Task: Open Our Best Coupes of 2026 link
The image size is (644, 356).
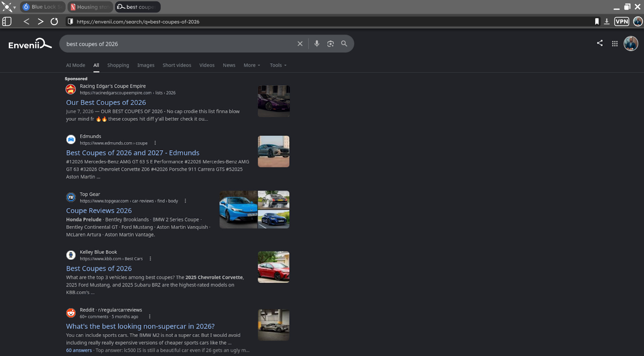Action: pyautogui.click(x=106, y=102)
